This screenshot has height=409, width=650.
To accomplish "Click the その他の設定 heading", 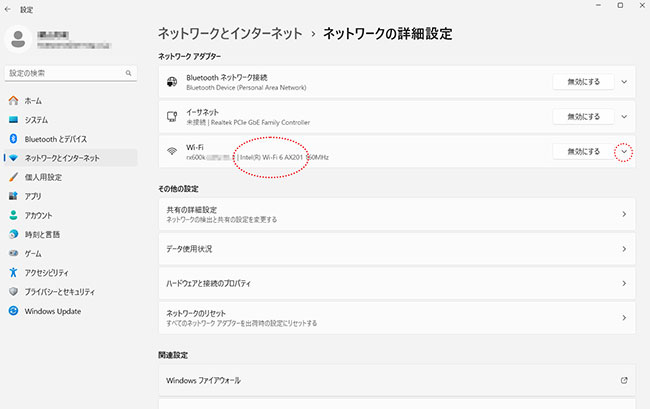I will [x=178, y=189].
